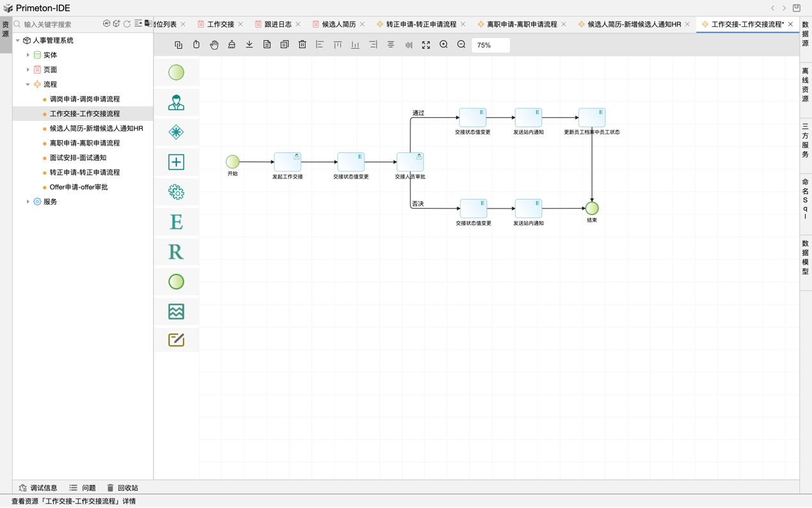Switch to the 候选人简历-新增候选人通知HR tab
The height and width of the screenshot is (508, 812).
click(634, 24)
